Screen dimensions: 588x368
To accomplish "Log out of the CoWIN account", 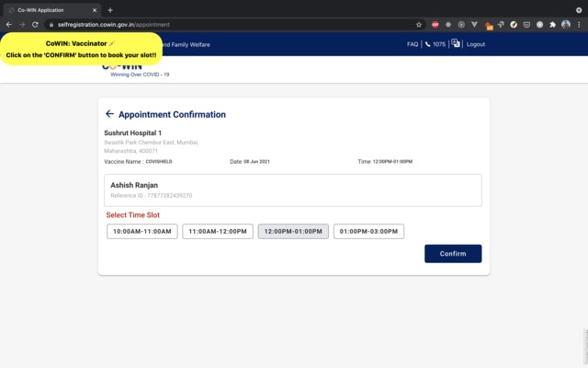I will click(x=476, y=44).
